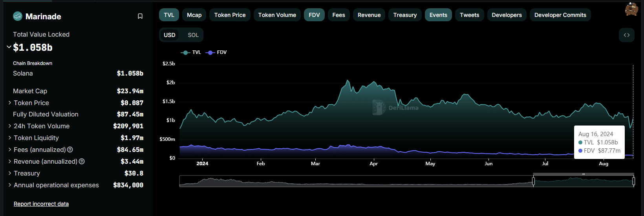Click the llama avatar icon
Screen dimensions: 644x216
pyautogui.click(x=631, y=9)
